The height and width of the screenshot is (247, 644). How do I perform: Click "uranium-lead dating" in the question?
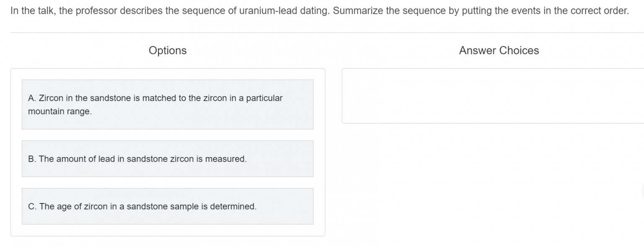pyautogui.click(x=284, y=11)
